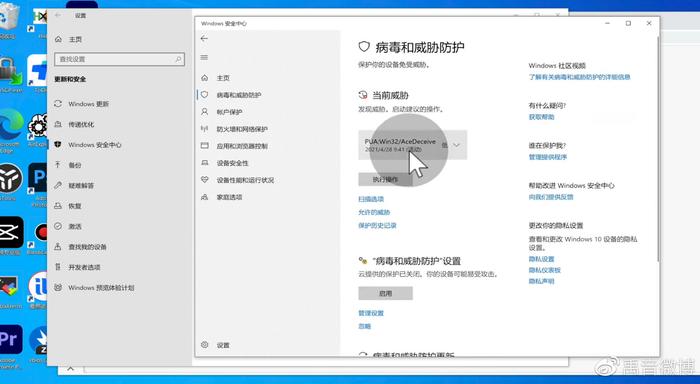This screenshot has width=700, height=384.
Task: Click the 启用 button for cloud protection
Action: coord(385,293)
